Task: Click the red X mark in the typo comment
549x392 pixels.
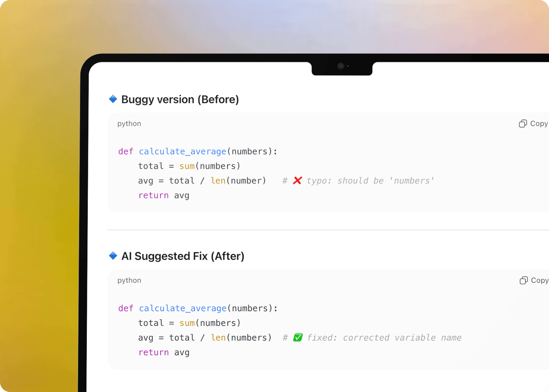Action: (297, 181)
